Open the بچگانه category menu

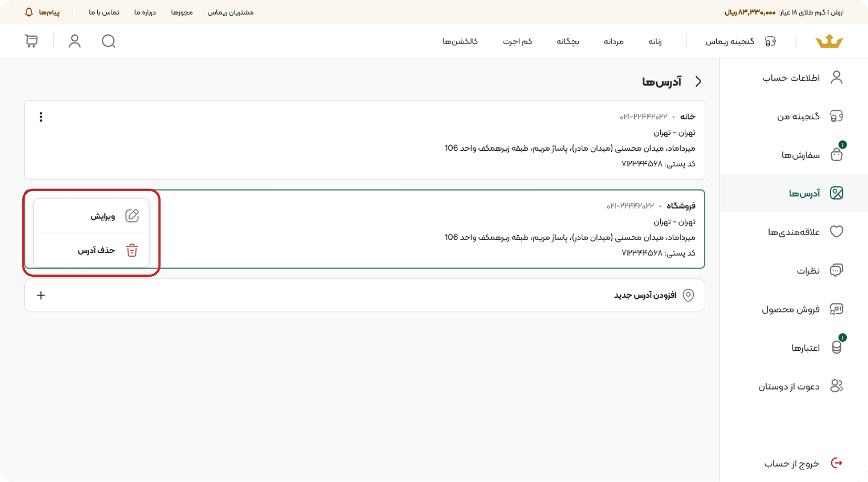tap(568, 41)
